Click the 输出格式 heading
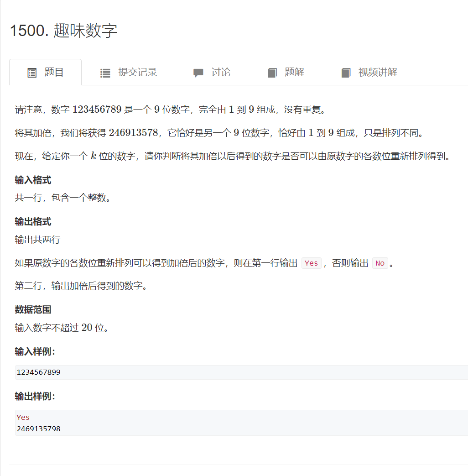This screenshot has height=476, width=468. tap(33, 222)
